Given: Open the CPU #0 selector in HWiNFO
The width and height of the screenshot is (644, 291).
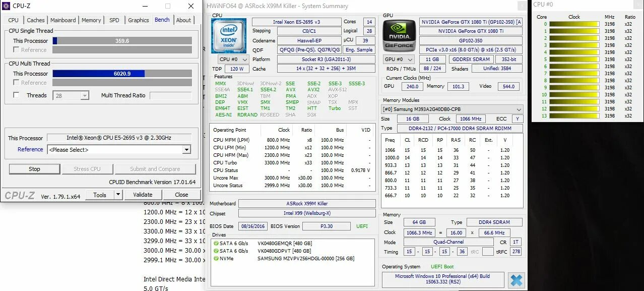Looking at the screenshot, I should 232,60.
